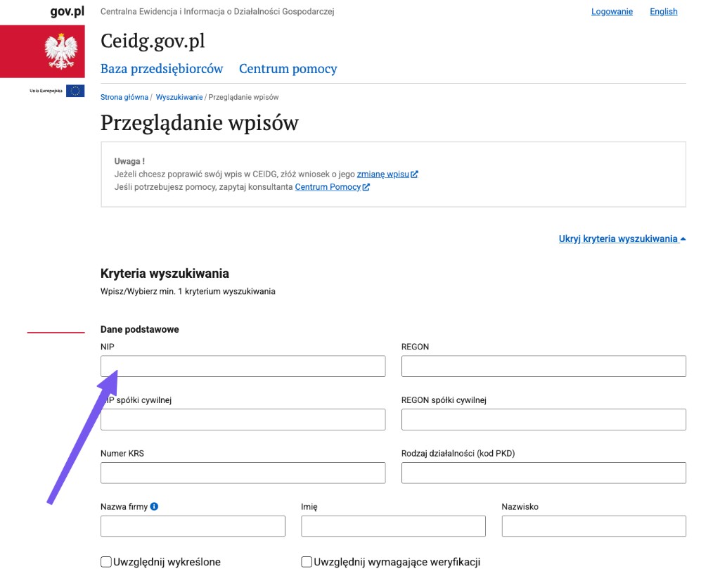Click the Uwaga ! notice heading

[x=129, y=161]
